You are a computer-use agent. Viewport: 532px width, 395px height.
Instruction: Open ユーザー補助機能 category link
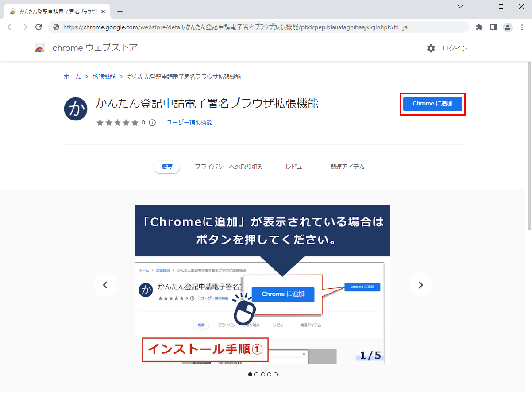coord(189,123)
